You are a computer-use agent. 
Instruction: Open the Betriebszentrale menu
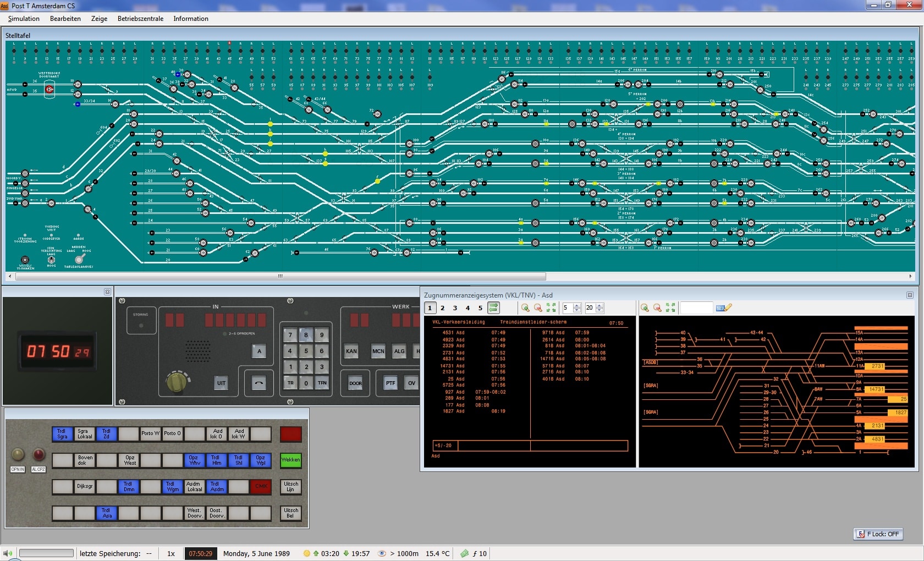pyautogui.click(x=140, y=19)
